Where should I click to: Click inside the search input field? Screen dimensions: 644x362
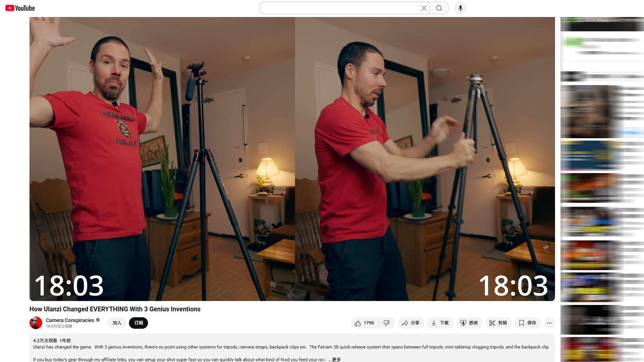click(339, 8)
